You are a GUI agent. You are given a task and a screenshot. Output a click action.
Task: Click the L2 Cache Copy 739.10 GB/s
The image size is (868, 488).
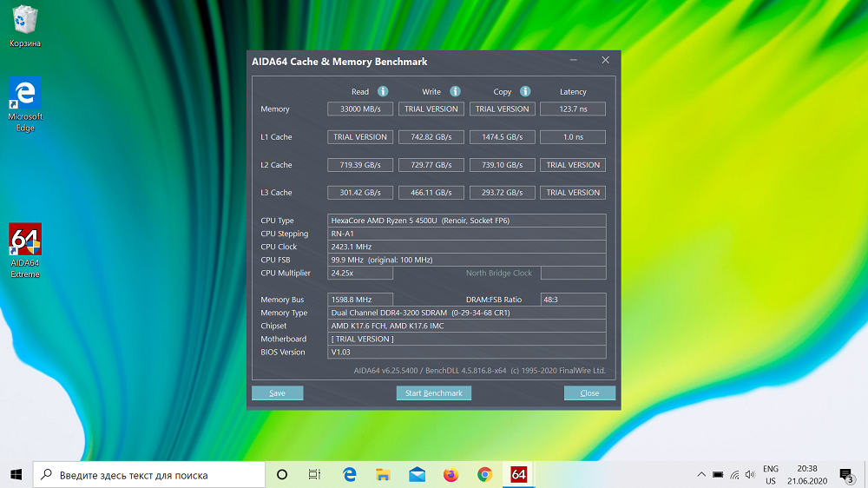[x=502, y=165]
